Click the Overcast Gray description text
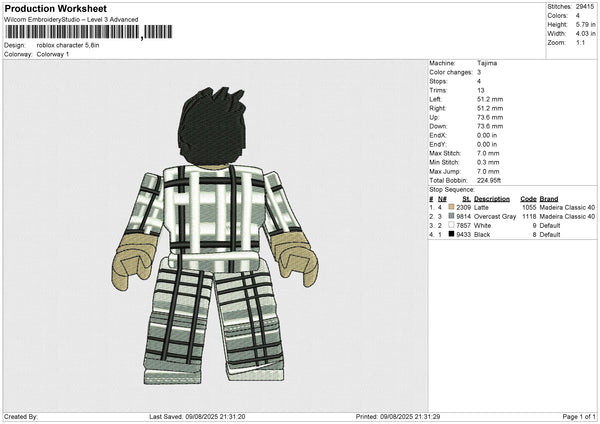Viewport: 600px width, 424px height. [x=495, y=217]
